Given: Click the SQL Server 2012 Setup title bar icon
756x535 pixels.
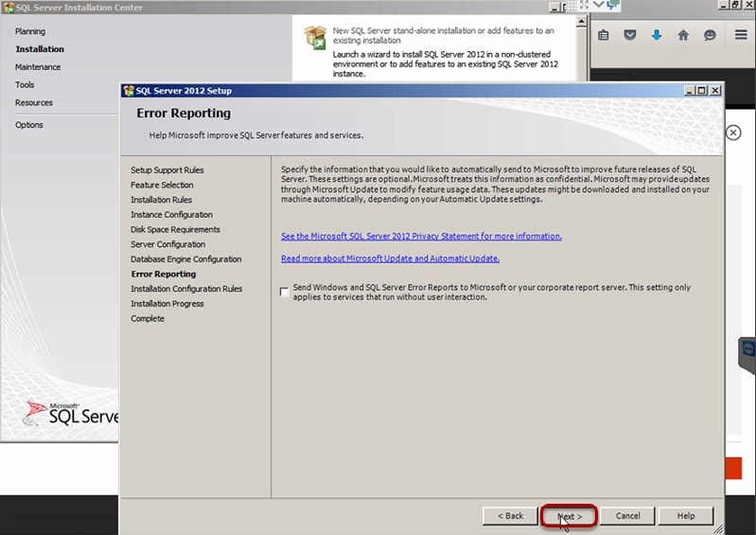Looking at the screenshot, I should (x=129, y=91).
